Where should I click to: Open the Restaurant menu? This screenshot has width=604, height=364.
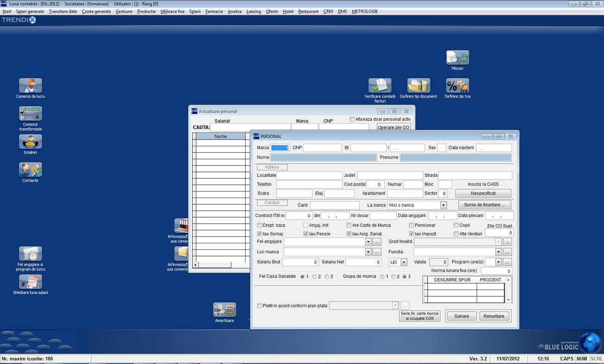[308, 11]
